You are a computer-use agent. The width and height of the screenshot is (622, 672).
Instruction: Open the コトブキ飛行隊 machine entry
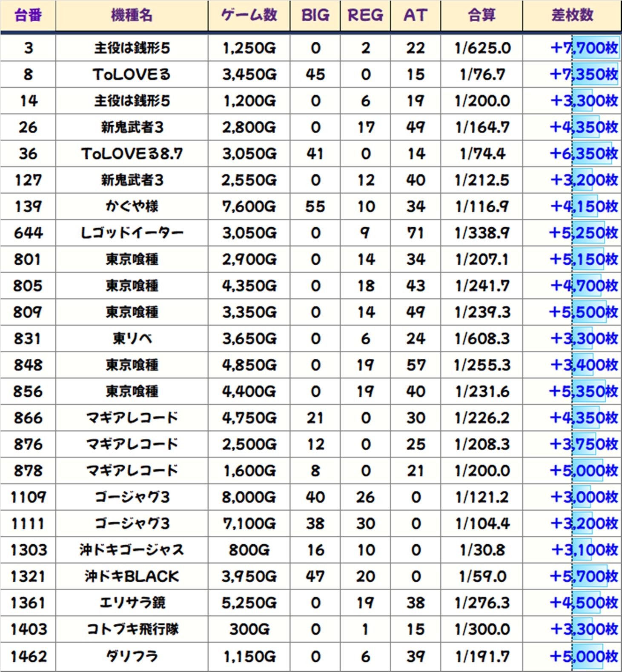coord(132,629)
